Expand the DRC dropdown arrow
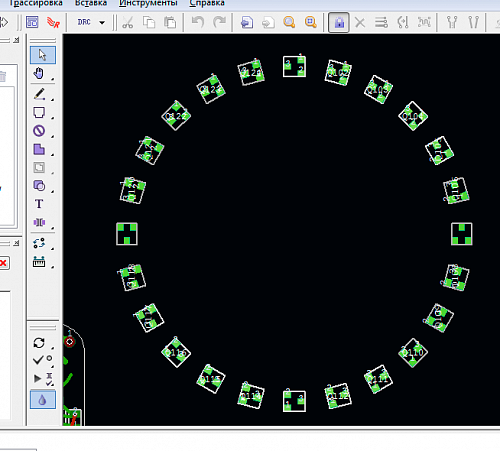 tap(102, 23)
